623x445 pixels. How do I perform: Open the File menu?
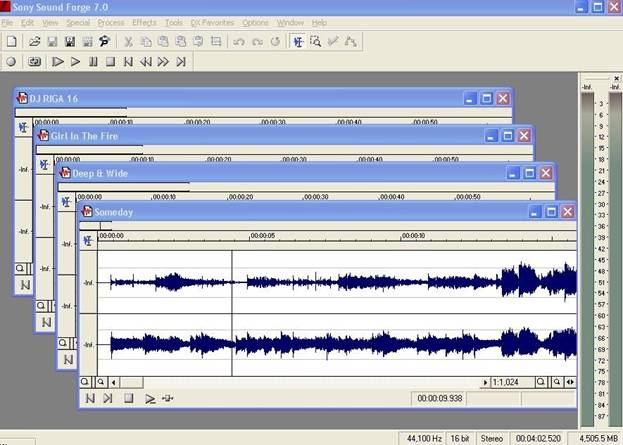click(7, 23)
